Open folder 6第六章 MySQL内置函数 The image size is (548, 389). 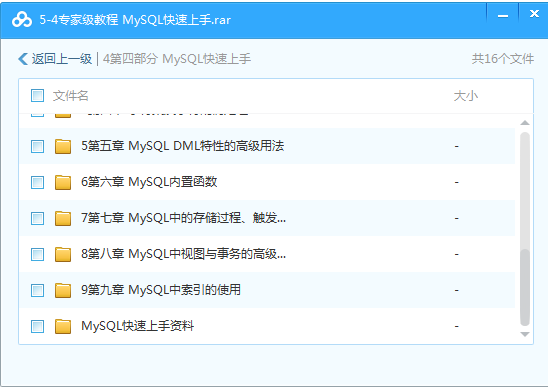pyautogui.click(x=149, y=182)
